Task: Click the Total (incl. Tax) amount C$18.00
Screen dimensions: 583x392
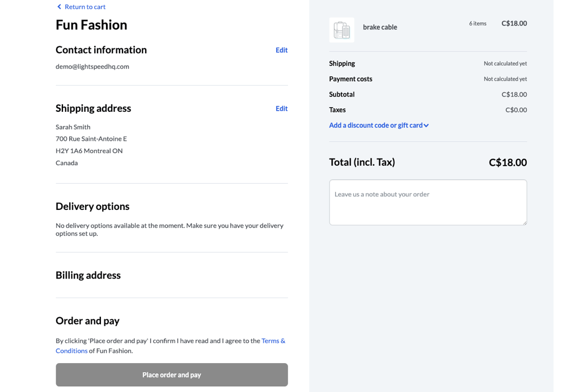Action: [508, 162]
